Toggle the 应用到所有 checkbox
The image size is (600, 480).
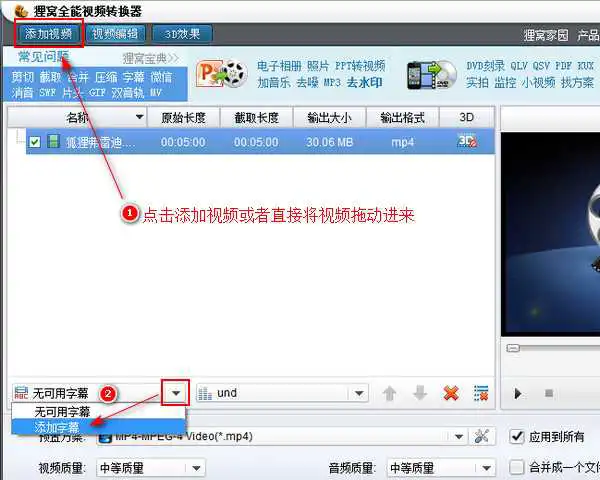(x=517, y=436)
